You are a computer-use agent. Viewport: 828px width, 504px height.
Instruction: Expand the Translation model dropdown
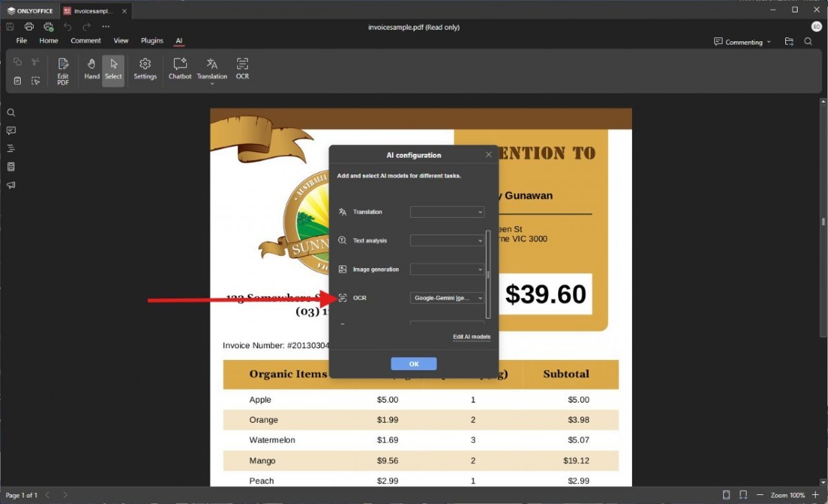(x=447, y=212)
